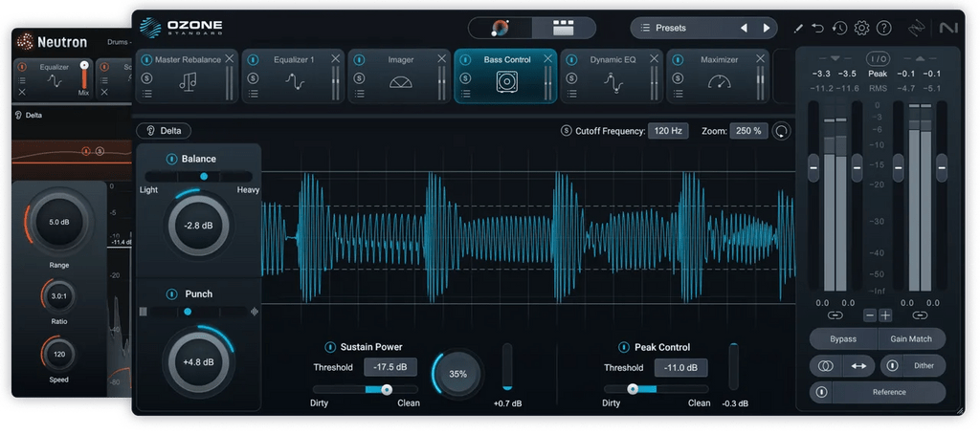980x434 pixels.
Task: Toggle Sustain Power on or off
Action: 329,347
